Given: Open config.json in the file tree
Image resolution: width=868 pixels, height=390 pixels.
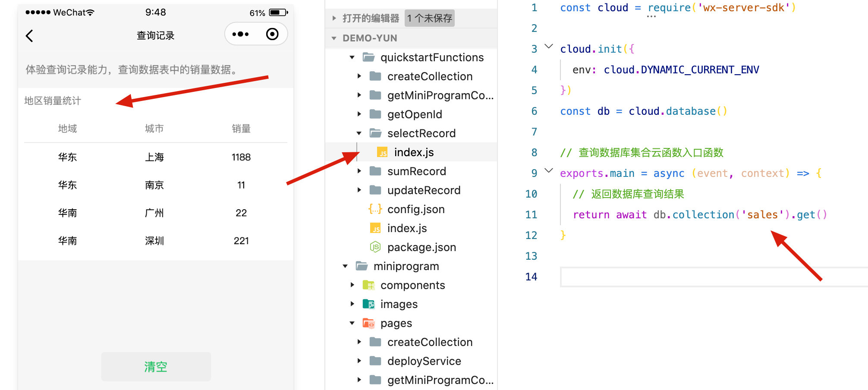Looking at the screenshot, I should (416, 209).
